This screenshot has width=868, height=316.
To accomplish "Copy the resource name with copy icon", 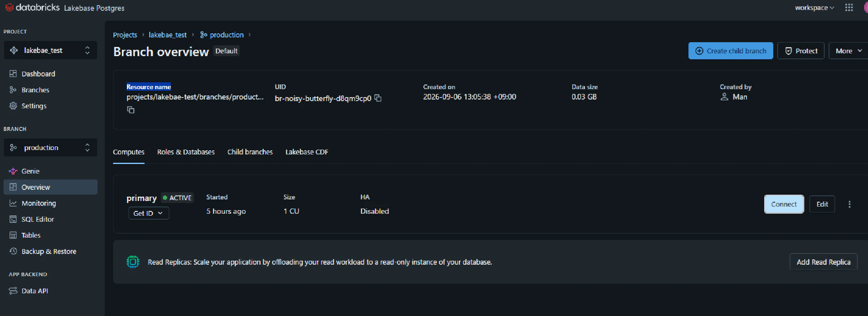I will [x=131, y=110].
